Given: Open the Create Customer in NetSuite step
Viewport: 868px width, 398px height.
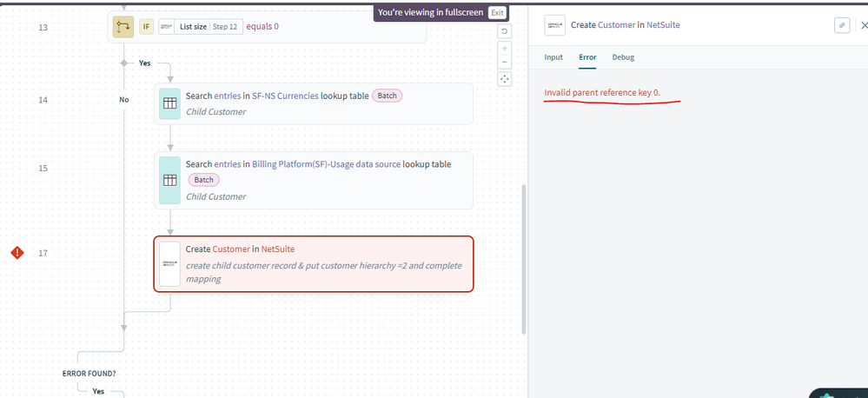Looking at the screenshot, I should point(314,264).
